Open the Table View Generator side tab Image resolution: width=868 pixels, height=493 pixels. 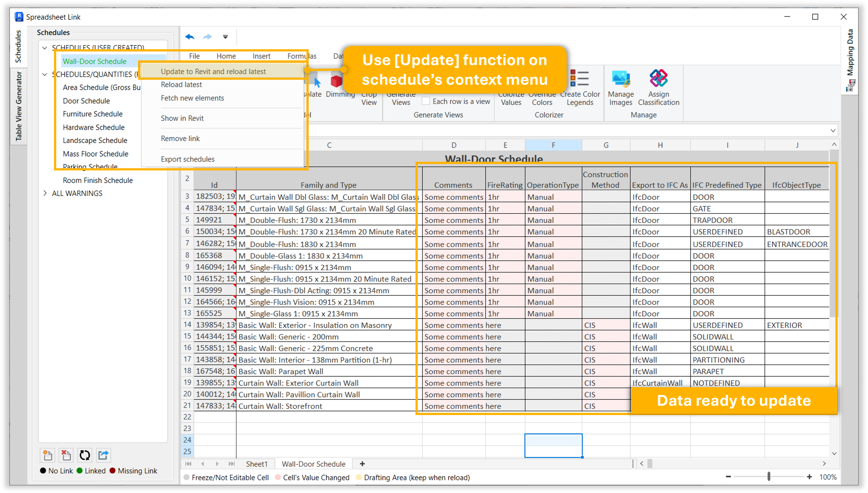coord(19,106)
